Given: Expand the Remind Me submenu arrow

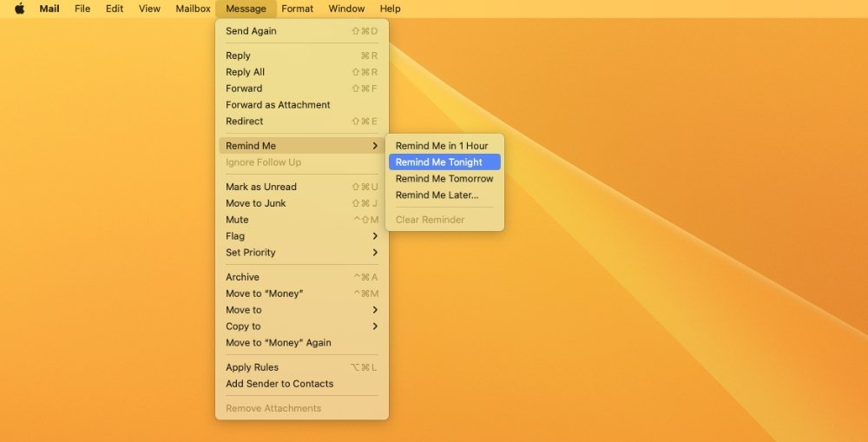Looking at the screenshot, I should [x=375, y=146].
